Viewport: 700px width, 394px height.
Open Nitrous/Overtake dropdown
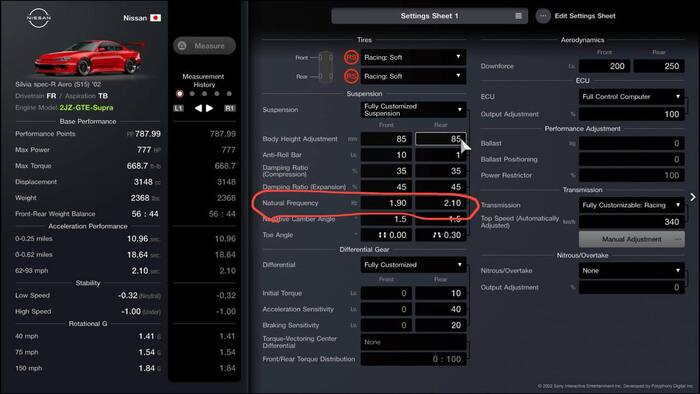[632, 270]
